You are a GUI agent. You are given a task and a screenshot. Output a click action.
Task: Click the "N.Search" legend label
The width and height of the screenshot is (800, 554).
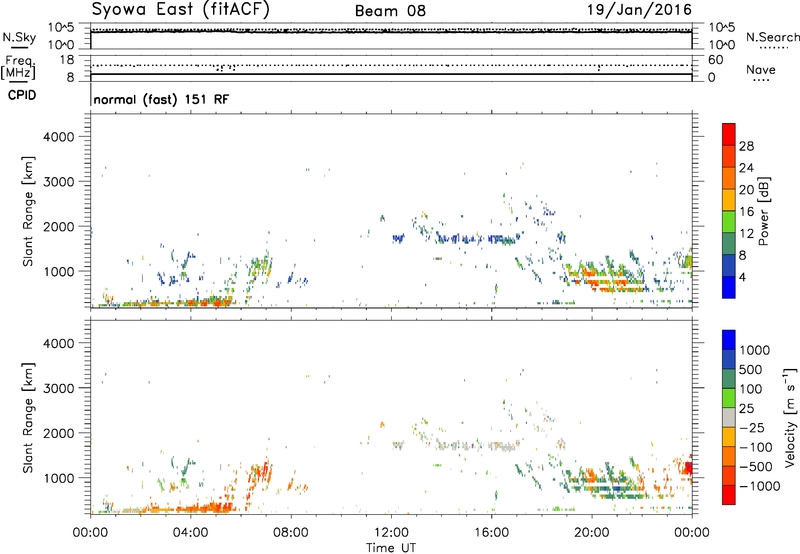772,37
